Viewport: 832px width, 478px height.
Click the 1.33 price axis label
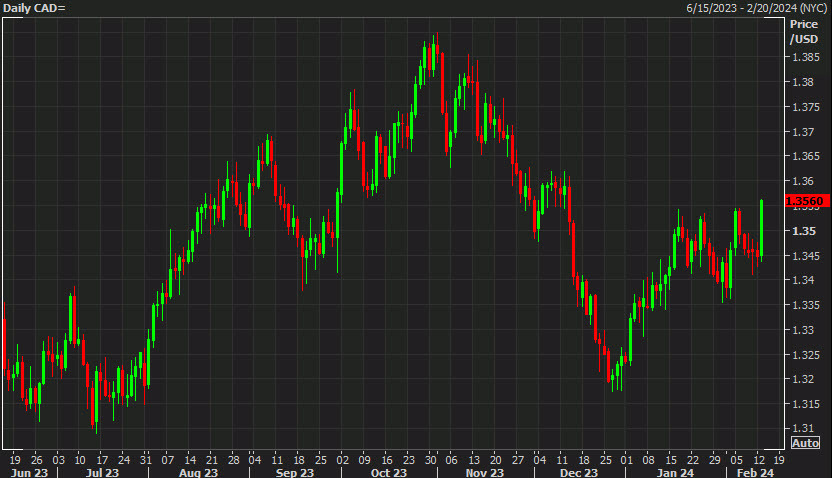tap(803, 330)
